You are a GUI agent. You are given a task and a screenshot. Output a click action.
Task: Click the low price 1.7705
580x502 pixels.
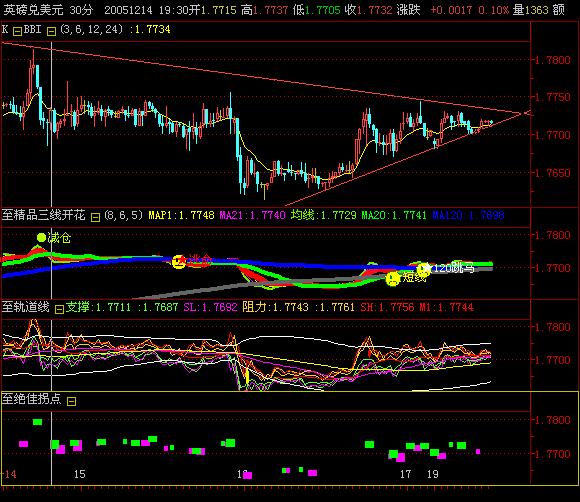point(323,10)
